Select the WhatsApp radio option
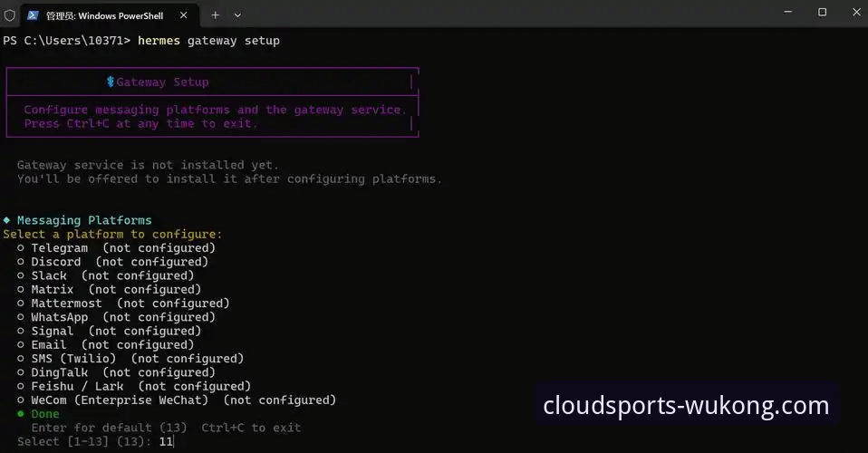 click(20, 317)
